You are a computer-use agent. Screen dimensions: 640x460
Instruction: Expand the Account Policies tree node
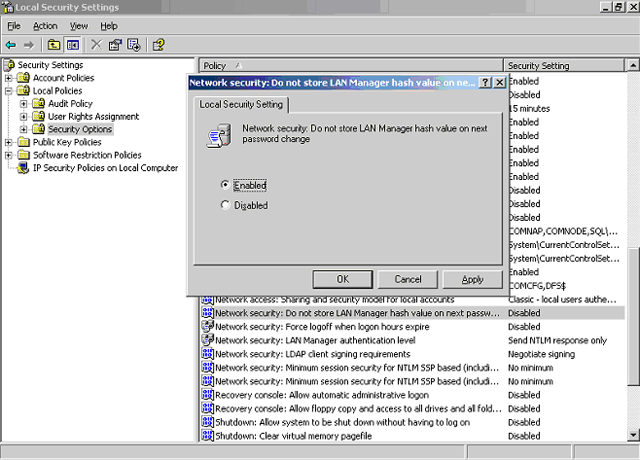tap(9, 78)
